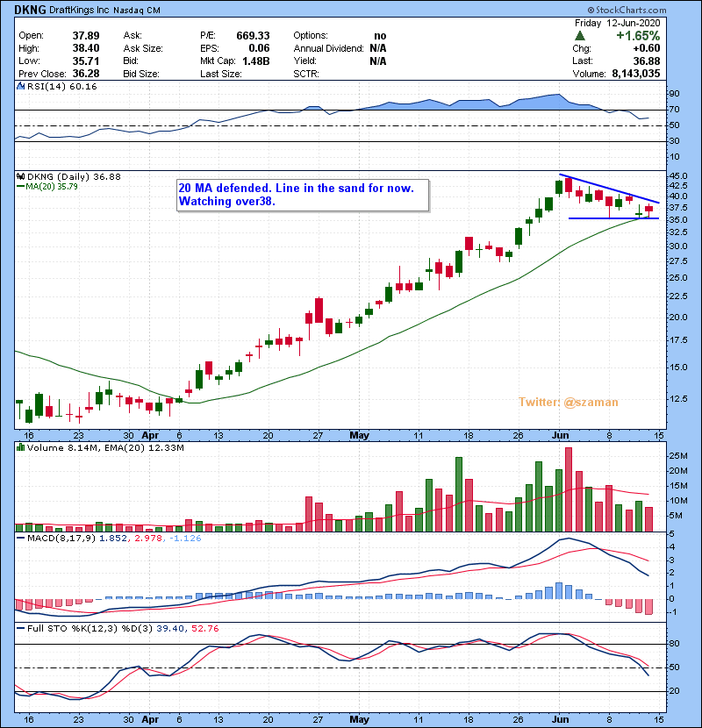702x728 pixels.
Task: Click the Volume 8.14M, EMA(20) 12.33M label
Action: [x=105, y=448]
